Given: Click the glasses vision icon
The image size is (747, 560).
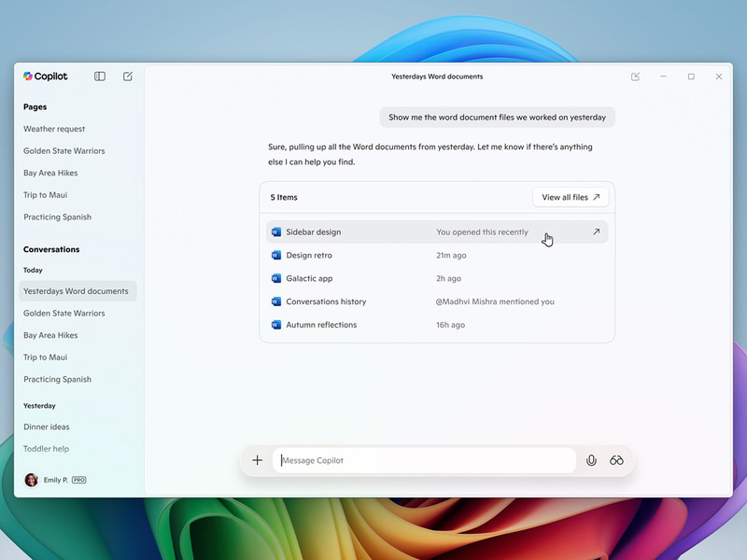Looking at the screenshot, I should pos(616,460).
